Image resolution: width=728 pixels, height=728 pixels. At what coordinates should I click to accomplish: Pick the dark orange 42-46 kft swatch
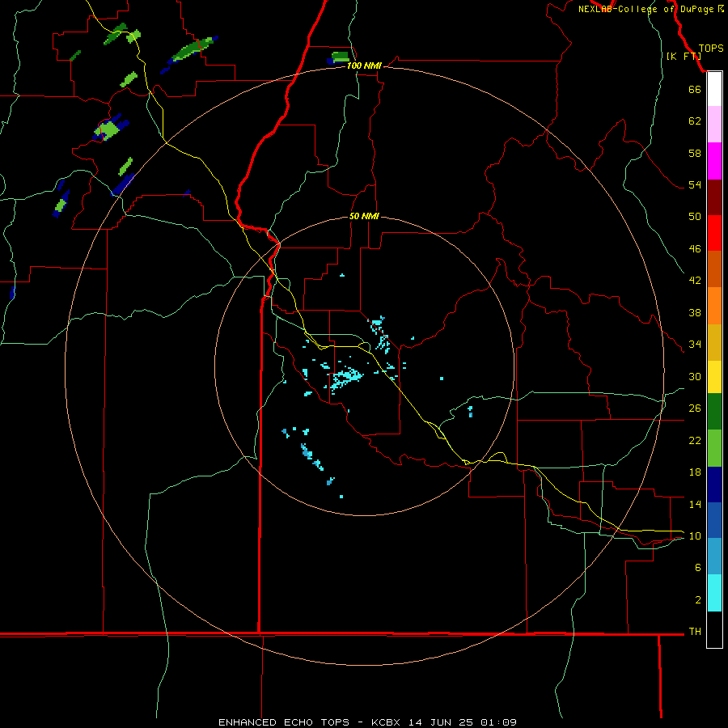point(714,269)
